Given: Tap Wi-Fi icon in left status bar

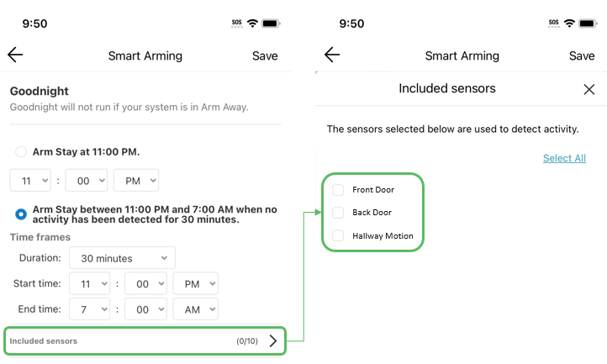Looking at the screenshot, I should click(x=252, y=24).
